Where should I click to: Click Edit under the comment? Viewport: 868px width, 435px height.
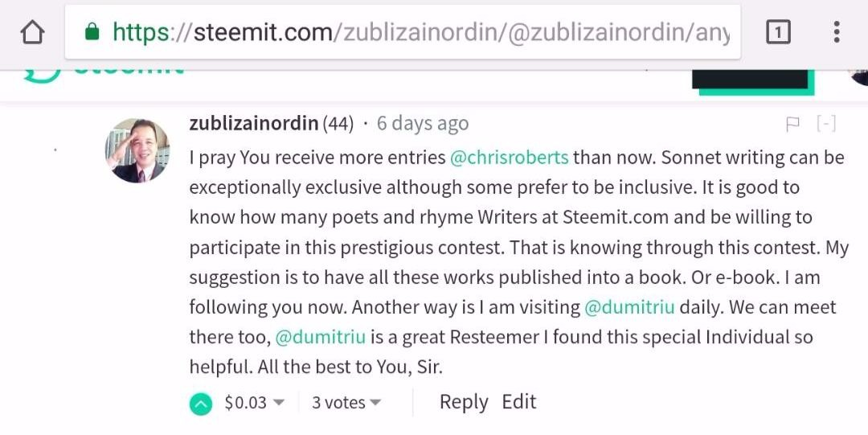pyautogui.click(x=518, y=402)
